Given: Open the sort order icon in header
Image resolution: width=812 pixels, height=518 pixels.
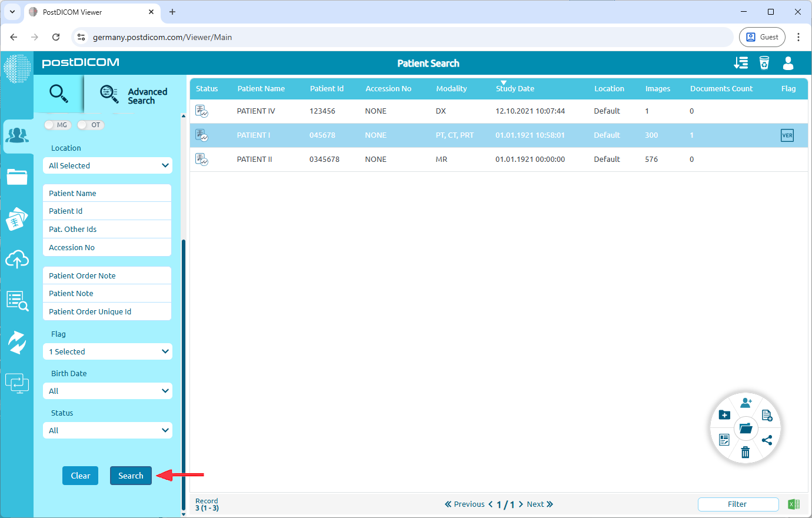Looking at the screenshot, I should click(741, 63).
